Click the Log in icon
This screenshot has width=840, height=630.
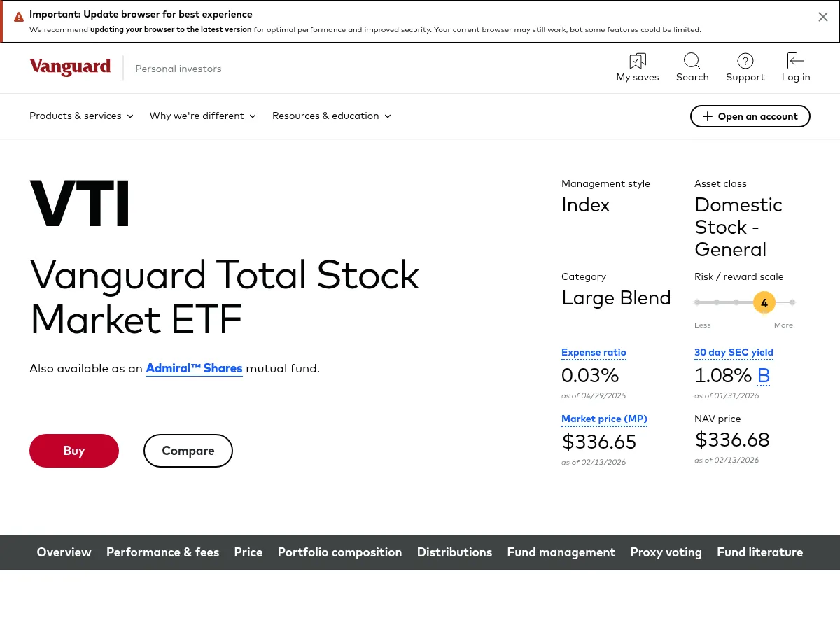(x=795, y=61)
